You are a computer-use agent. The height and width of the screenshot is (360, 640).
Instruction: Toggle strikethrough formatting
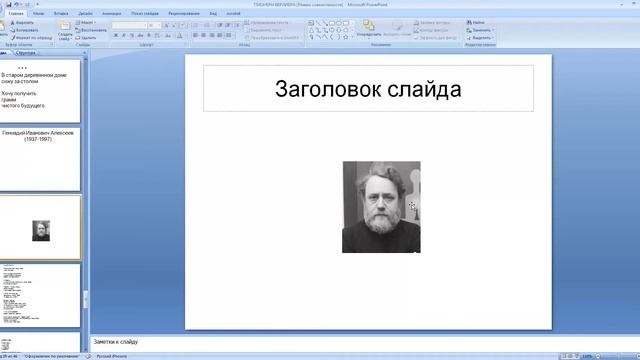point(140,36)
